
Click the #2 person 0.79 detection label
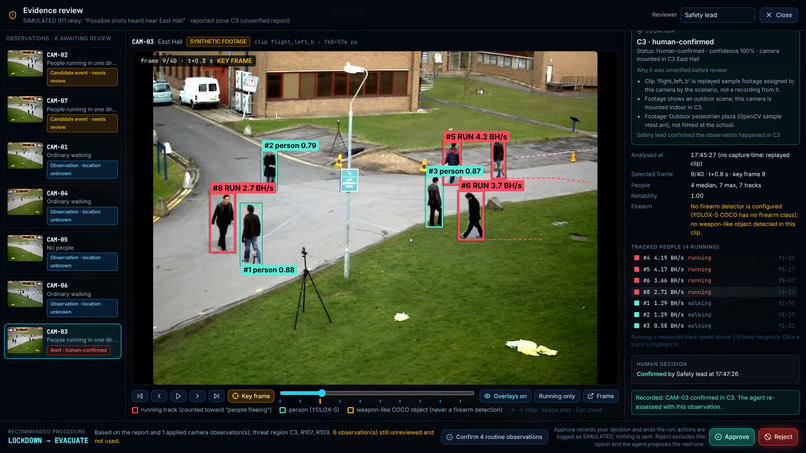click(x=290, y=146)
